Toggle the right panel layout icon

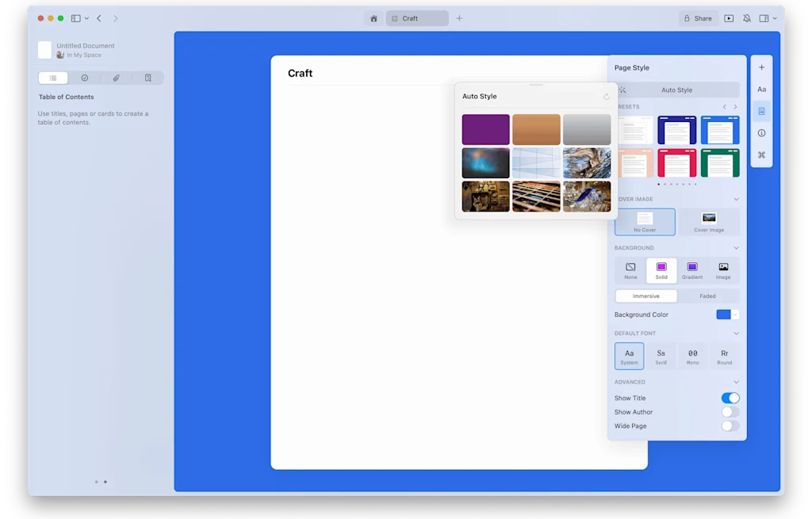[x=764, y=18]
